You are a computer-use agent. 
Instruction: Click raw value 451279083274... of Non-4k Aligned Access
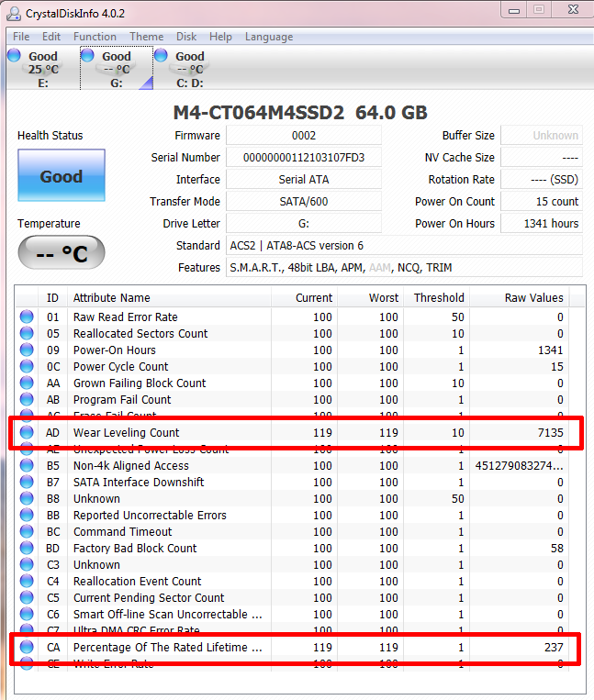(520, 466)
